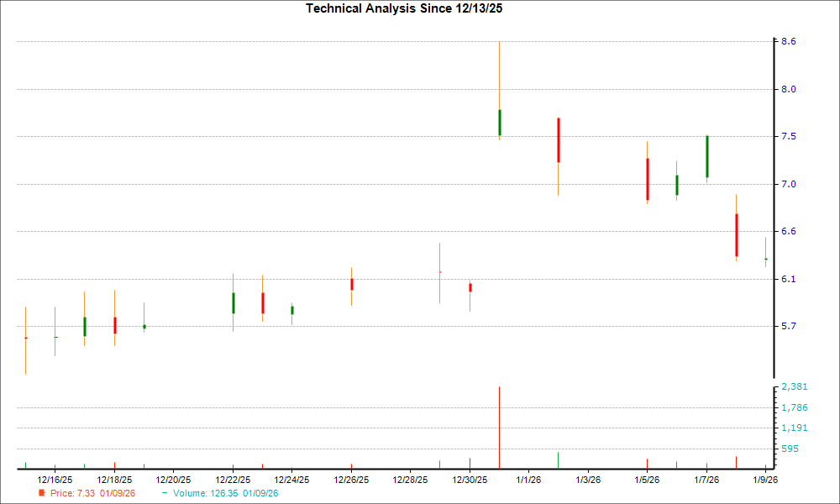Click the small green candlestick on 12/19/25
This screenshot has width=840, height=504.
pyautogui.click(x=144, y=325)
